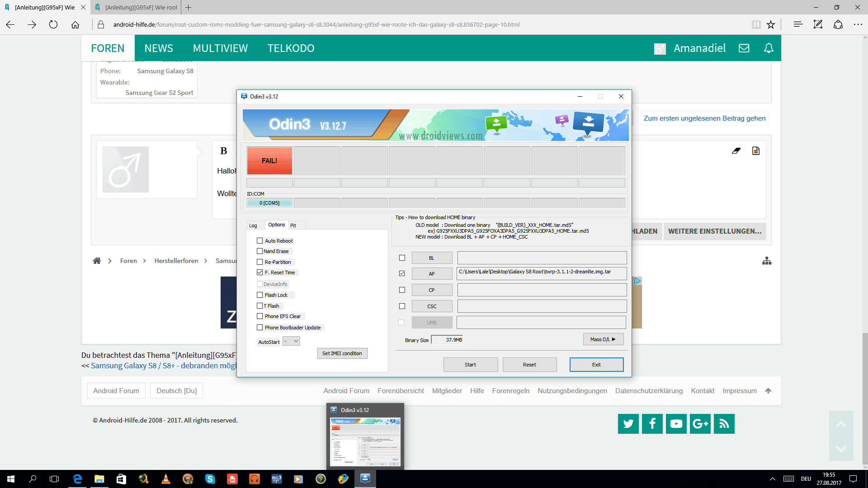Check the CP file checkbox
The height and width of the screenshot is (488, 868).
tap(402, 290)
